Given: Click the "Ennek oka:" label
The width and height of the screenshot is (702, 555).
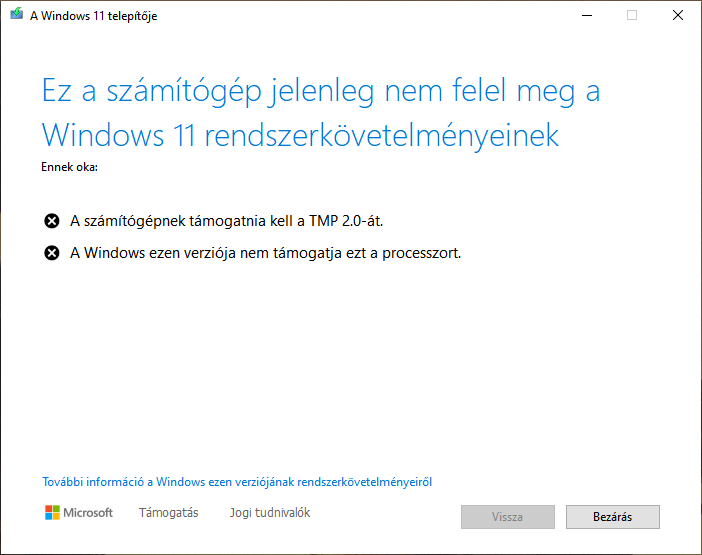Looking at the screenshot, I should [x=69, y=166].
